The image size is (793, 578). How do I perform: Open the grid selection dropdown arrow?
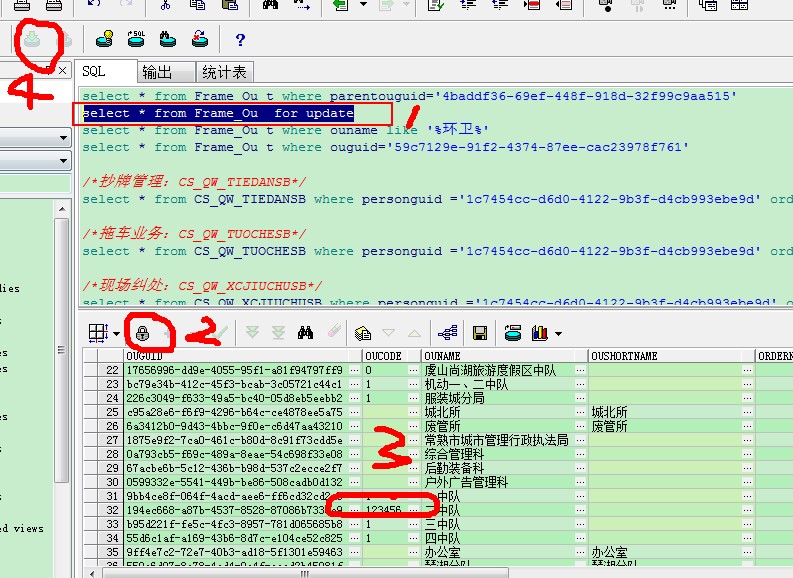tap(117, 333)
